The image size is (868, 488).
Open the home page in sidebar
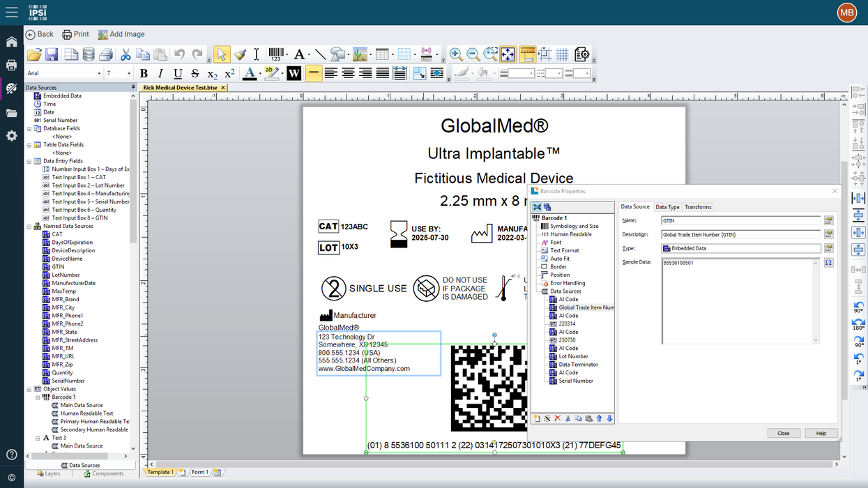coord(12,42)
